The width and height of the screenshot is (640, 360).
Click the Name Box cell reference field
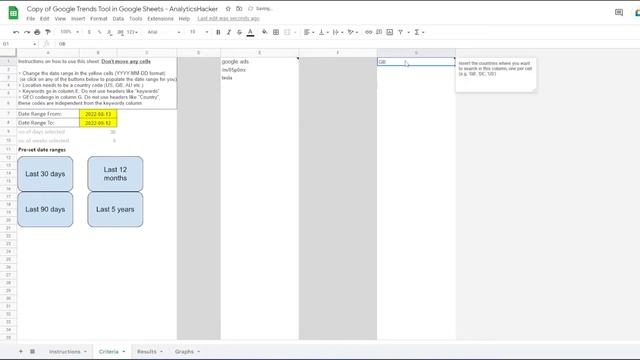click(x=19, y=44)
